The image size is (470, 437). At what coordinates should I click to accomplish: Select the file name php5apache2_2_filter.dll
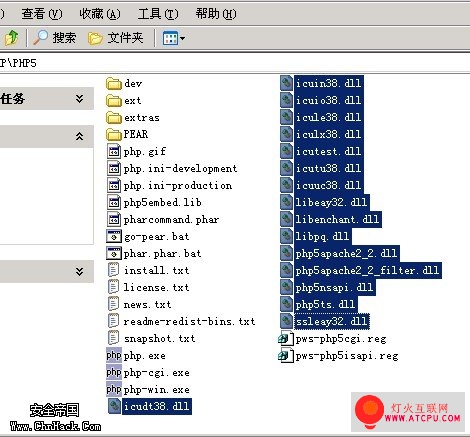pyautogui.click(x=368, y=270)
